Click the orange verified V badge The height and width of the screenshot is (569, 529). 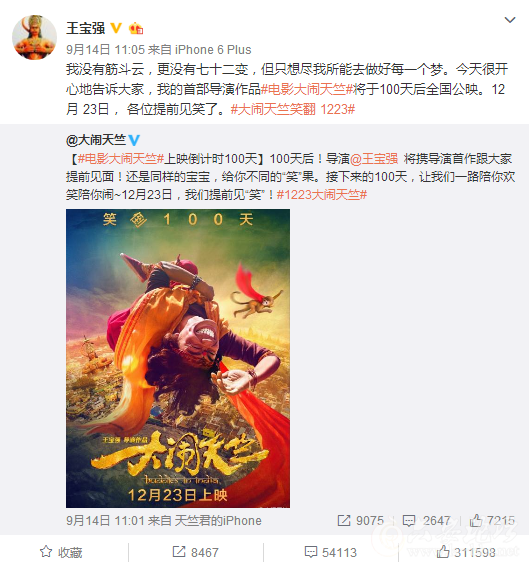pos(116,28)
